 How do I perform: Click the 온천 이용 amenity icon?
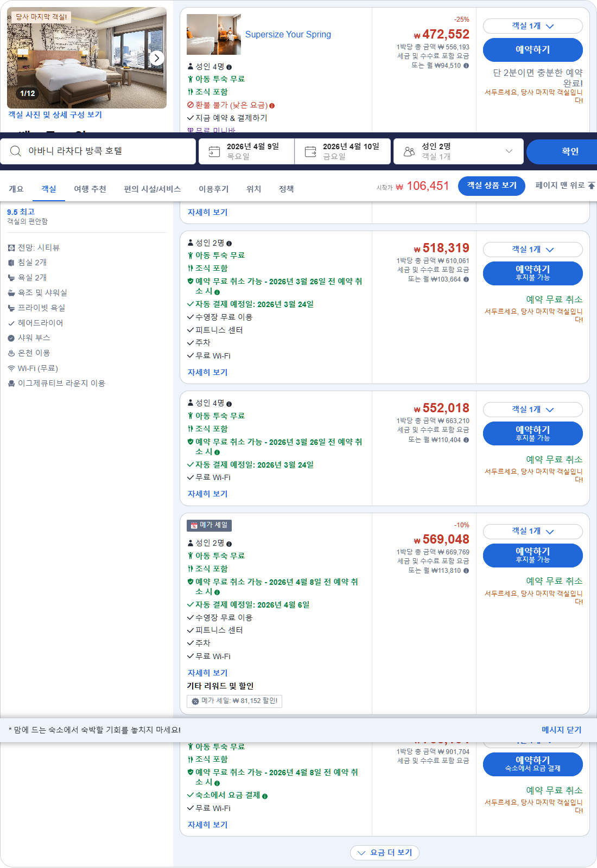coord(11,353)
